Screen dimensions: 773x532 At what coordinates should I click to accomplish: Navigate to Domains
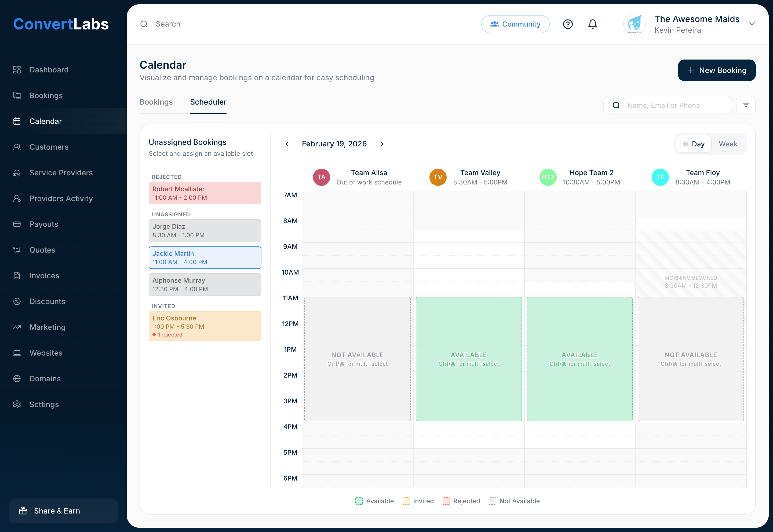click(45, 379)
